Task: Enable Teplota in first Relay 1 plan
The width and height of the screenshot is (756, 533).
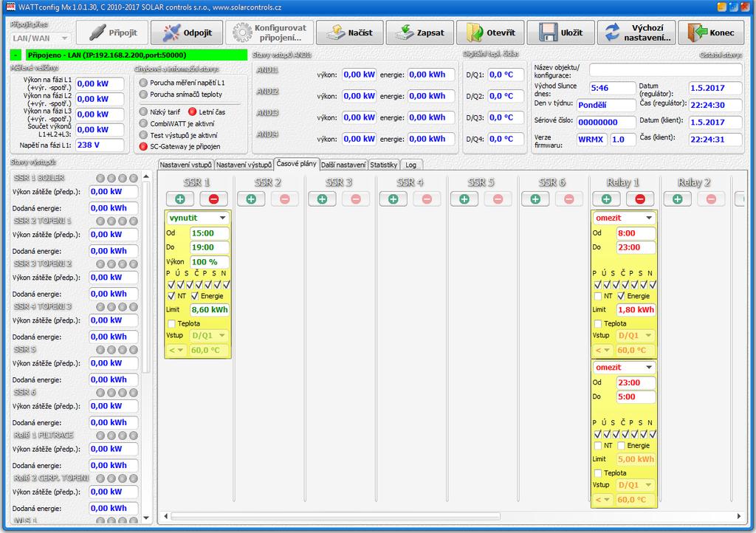Action: point(598,323)
